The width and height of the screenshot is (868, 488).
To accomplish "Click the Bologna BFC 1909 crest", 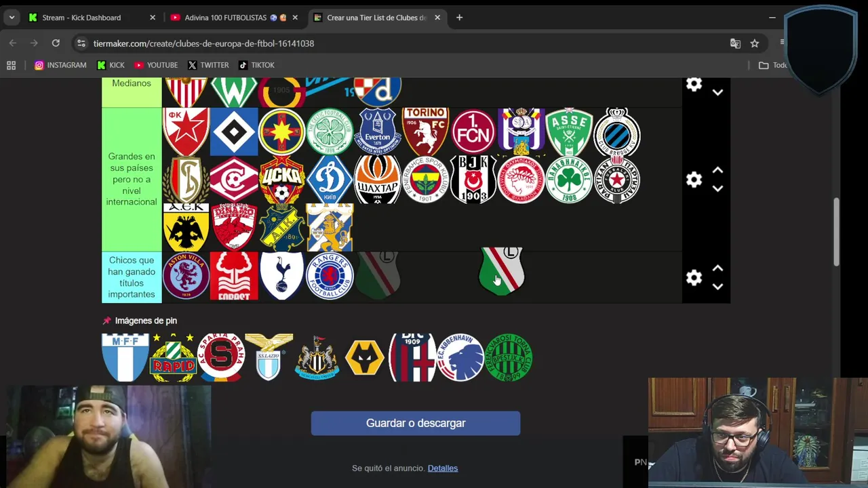I will coord(412,357).
